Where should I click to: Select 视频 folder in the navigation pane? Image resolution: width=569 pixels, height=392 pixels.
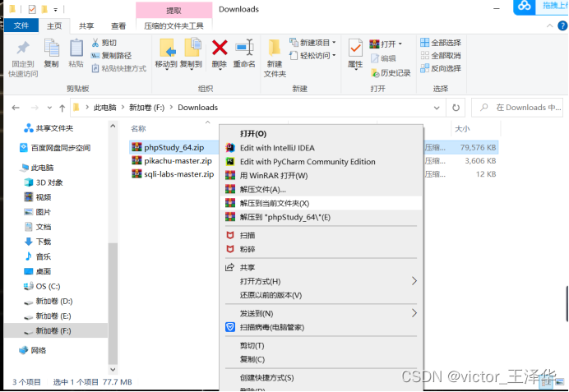pos(38,197)
